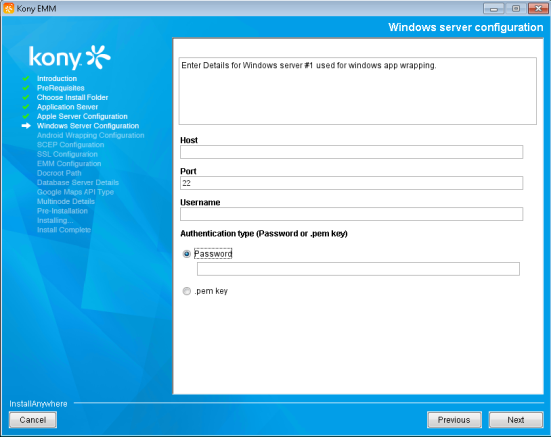The height and width of the screenshot is (437, 551).
Task: Maximize the Kony EMM window
Action: pos(516,8)
